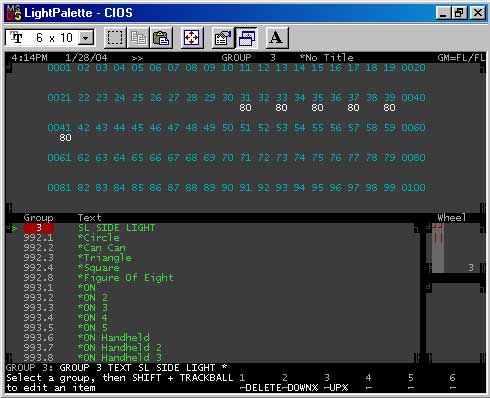
Task: Click the 4:14PM clock display
Action: [x=29, y=58]
